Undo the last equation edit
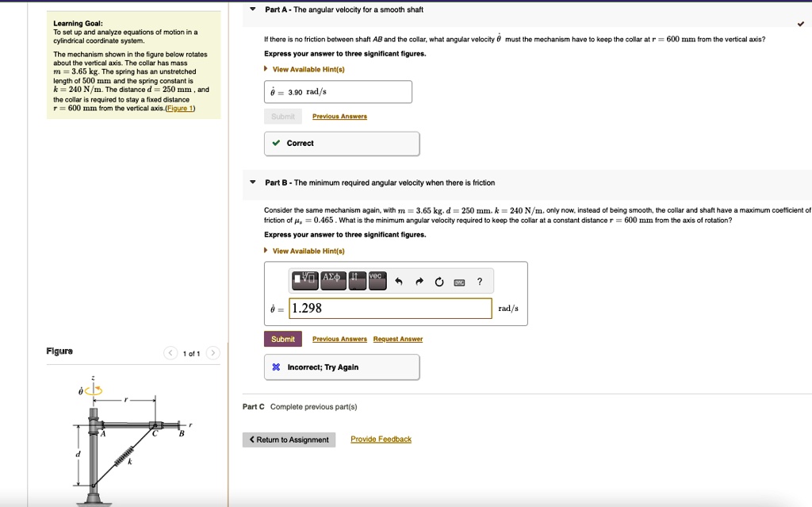 click(399, 279)
